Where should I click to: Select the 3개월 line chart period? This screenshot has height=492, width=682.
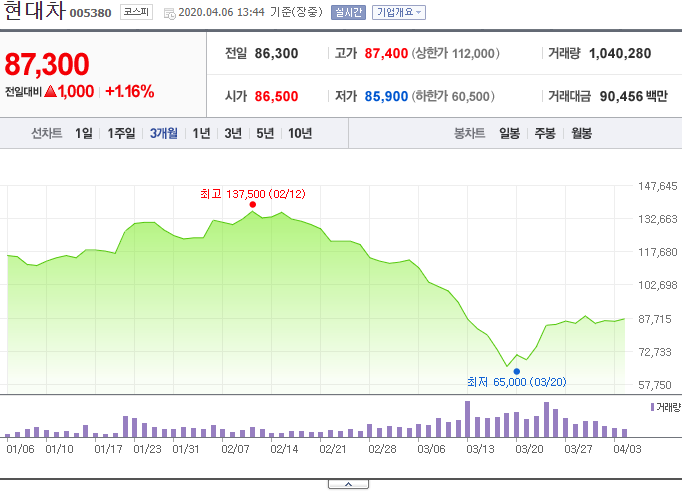click(164, 133)
